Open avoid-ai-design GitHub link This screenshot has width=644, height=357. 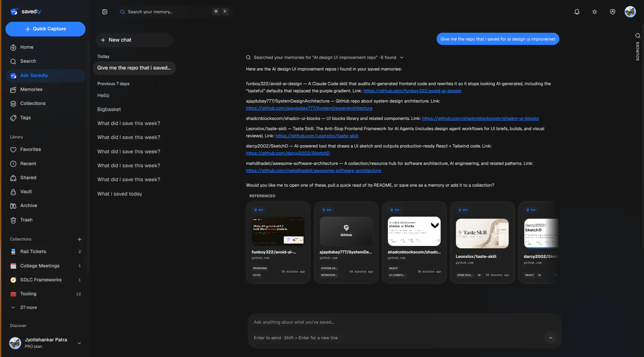click(x=412, y=91)
